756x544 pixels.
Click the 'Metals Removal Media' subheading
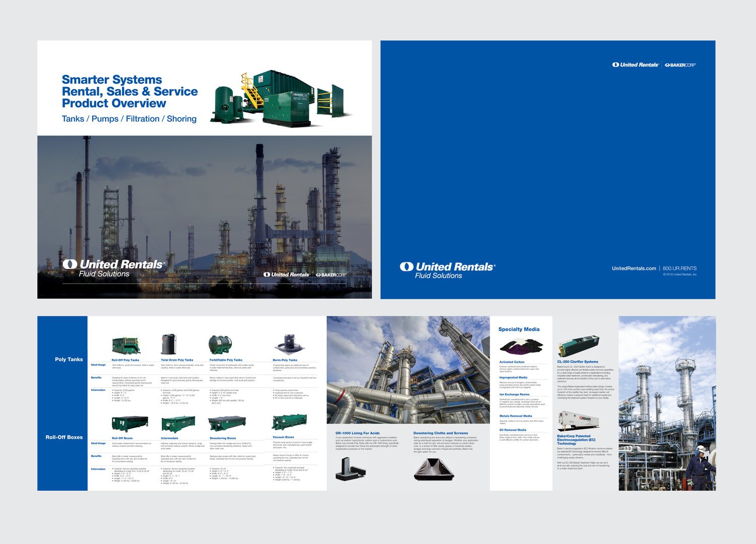pyautogui.click(x=516, y=416)
